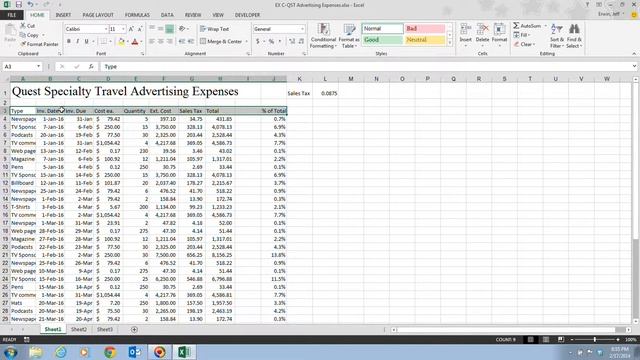
Task: Switch to the PAGE LAYOUT tab
Action: (98, 15)
